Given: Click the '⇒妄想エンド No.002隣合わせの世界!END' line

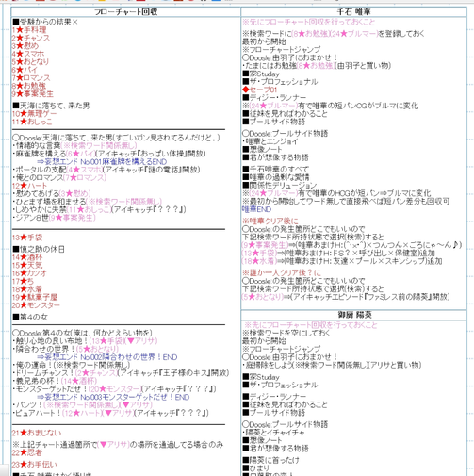Looking at the screenshot, I should click(x=107, y=357).
